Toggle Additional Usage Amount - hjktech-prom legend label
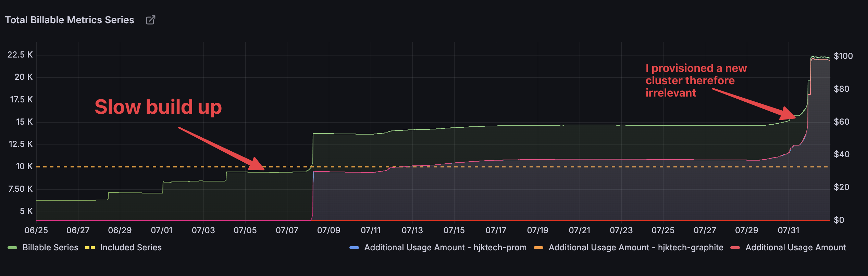868x276 pixels. click(445, 248)
